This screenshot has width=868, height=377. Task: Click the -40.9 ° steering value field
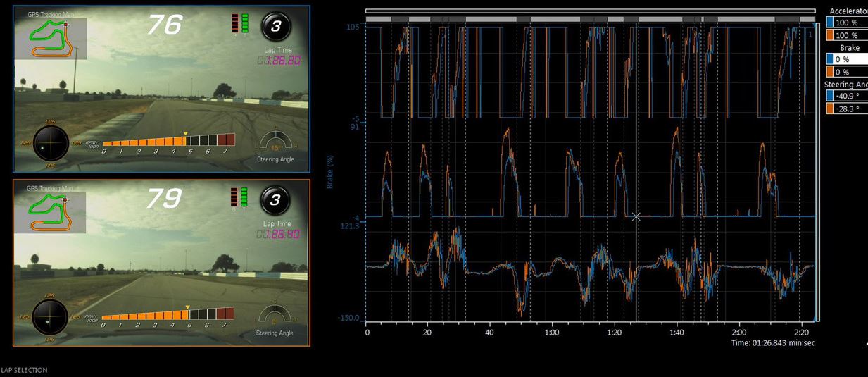(850, 96)
